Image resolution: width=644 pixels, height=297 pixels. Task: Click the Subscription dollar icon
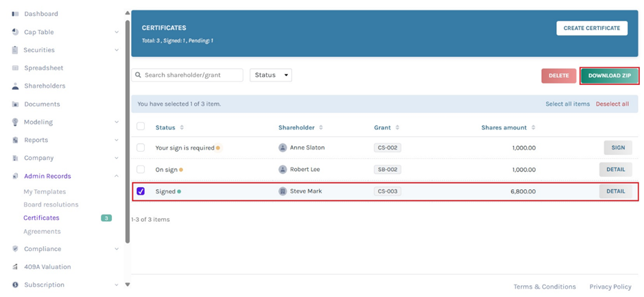(15, 285)
